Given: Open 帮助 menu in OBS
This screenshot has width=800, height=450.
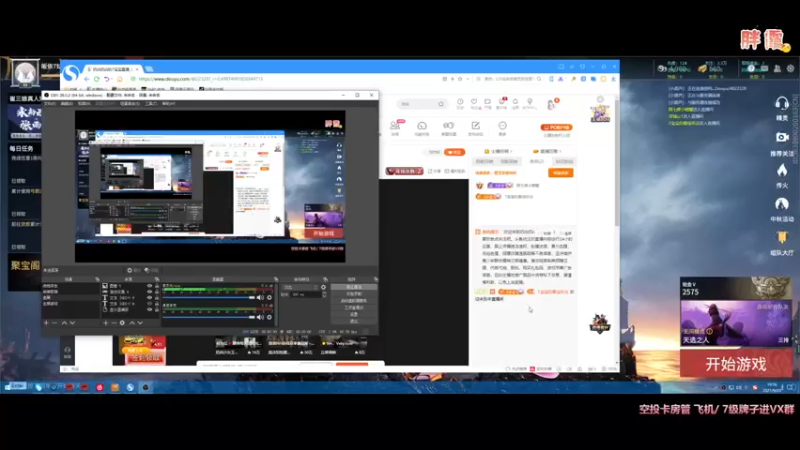Looking at the screenshot, I should (168, 104).
